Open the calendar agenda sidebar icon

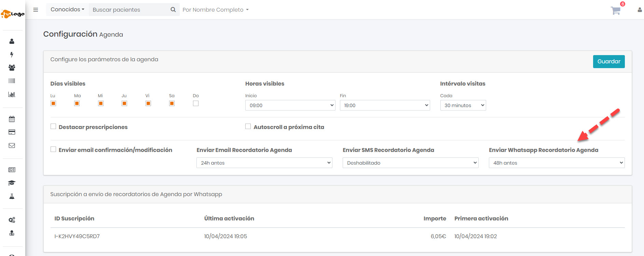[x=12, y=119]
